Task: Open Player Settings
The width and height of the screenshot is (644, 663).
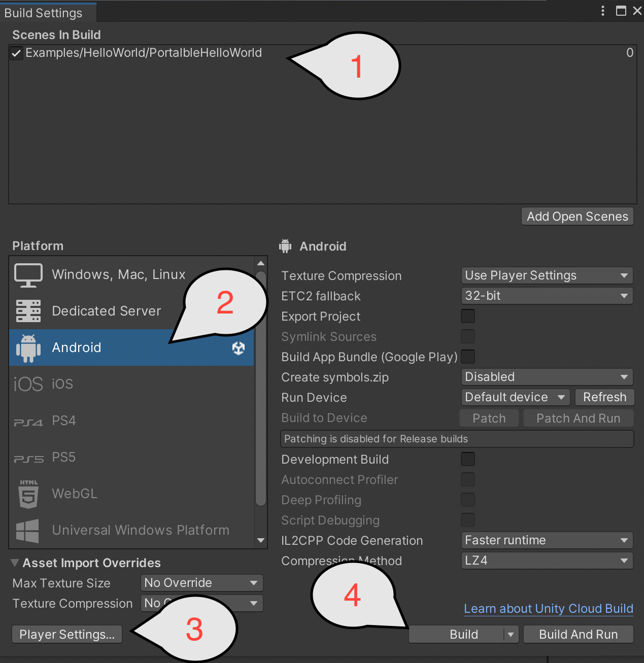Action: point(67,635)
